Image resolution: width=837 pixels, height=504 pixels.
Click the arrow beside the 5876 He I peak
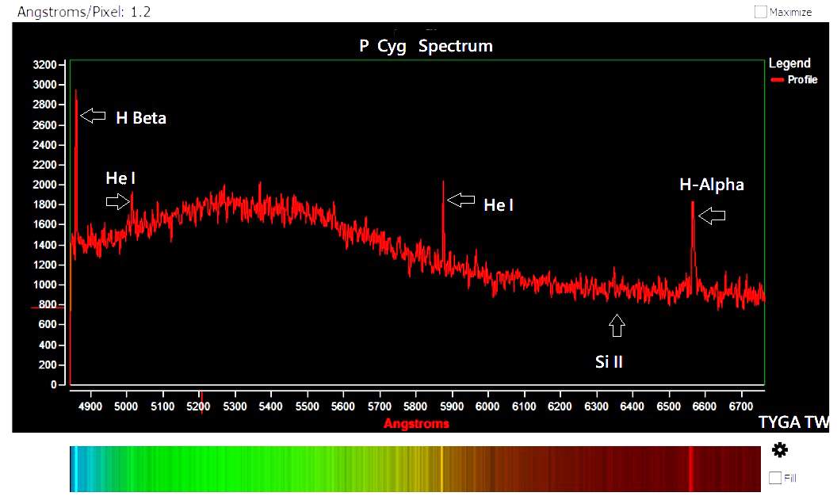click(460, 200)
